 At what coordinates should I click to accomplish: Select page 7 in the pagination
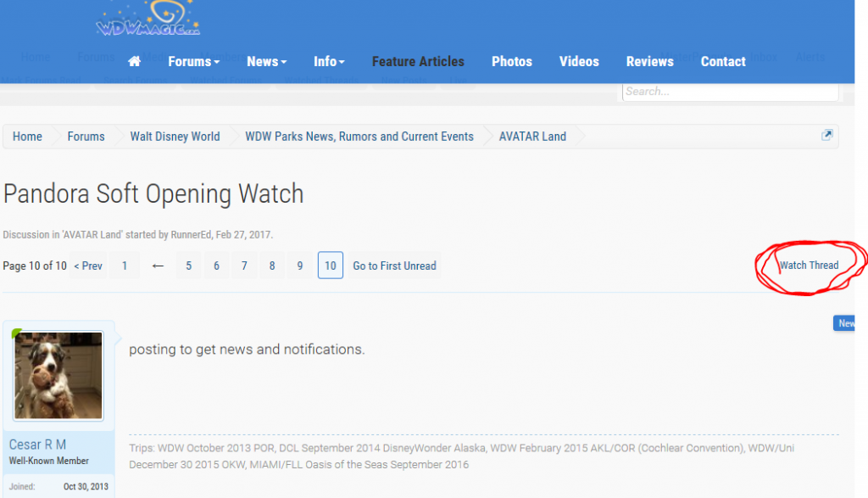(x=244, y=266)
